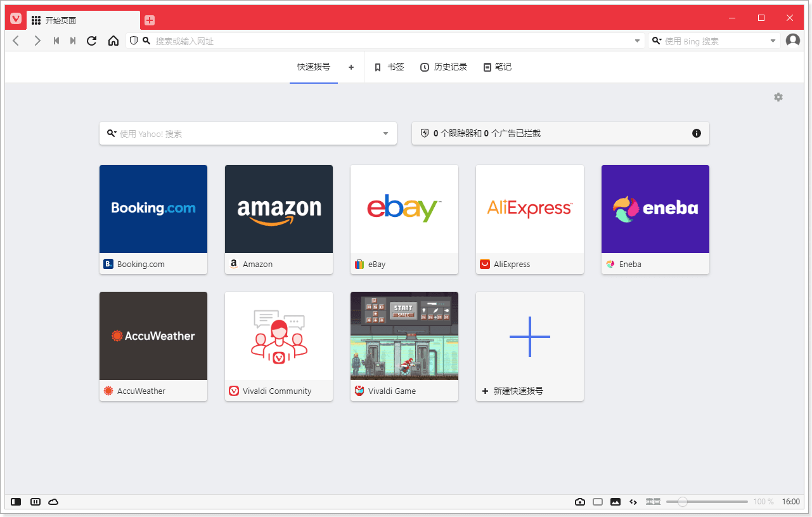
Task: Click the 100 % zoom value
Action: pyautogui.click(x=763, y=502)
